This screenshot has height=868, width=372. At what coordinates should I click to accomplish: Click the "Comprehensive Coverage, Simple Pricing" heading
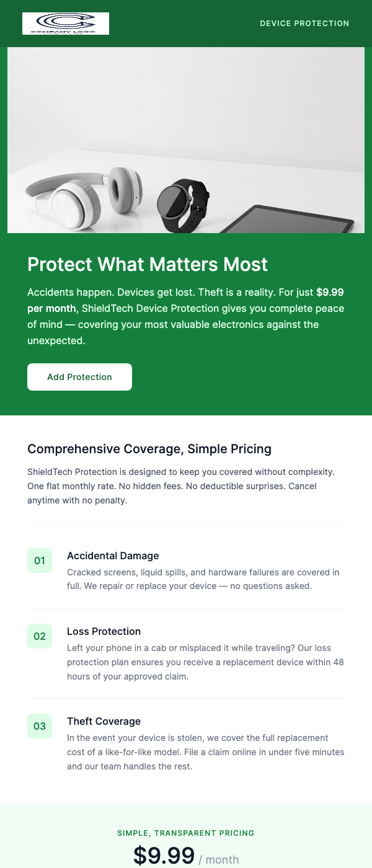pyautogui.click(x=149, y=449)
